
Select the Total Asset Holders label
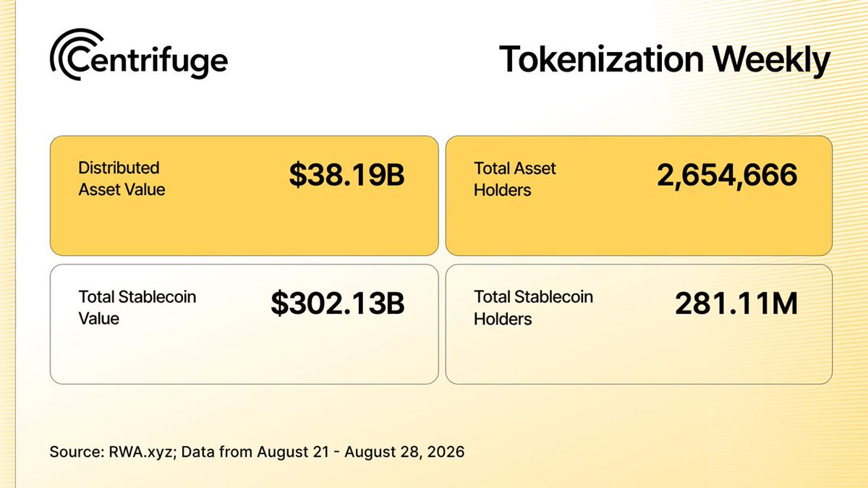pyautogui.click(x=514, y=179)
